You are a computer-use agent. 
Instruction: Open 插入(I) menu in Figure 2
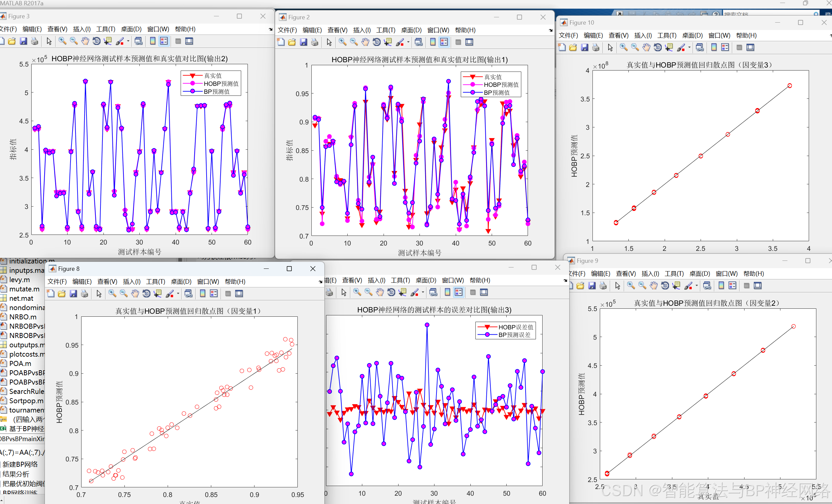pyautogui.click(x=362, y=30)
